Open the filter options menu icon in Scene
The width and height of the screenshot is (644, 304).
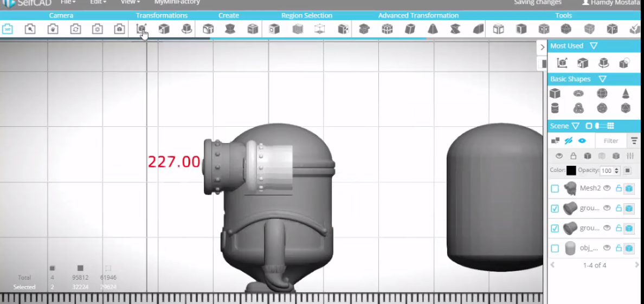click(x=635, y=141)
